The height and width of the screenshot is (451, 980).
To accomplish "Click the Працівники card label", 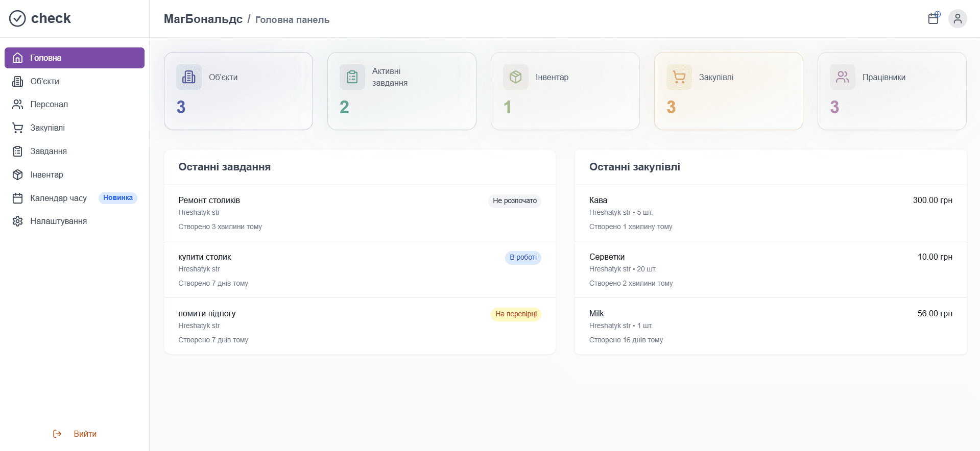I will (x=884, y=77).
